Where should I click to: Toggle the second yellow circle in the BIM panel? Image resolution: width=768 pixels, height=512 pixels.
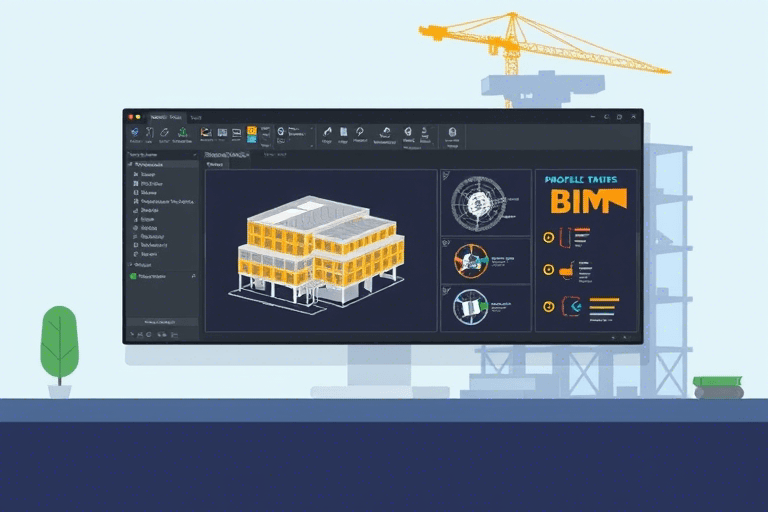pyautogui.click(x=548, y=270)
